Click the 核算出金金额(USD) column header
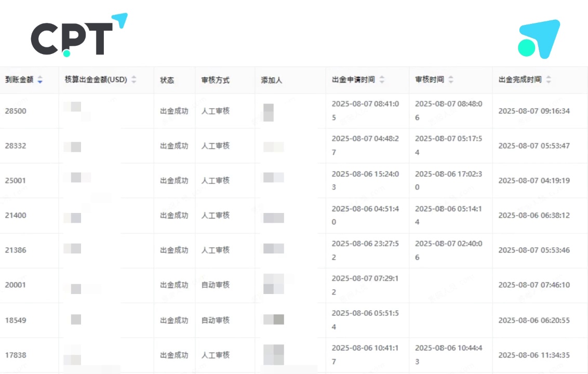The width and height of the screenshot is (588, 374). click(96, 79)
